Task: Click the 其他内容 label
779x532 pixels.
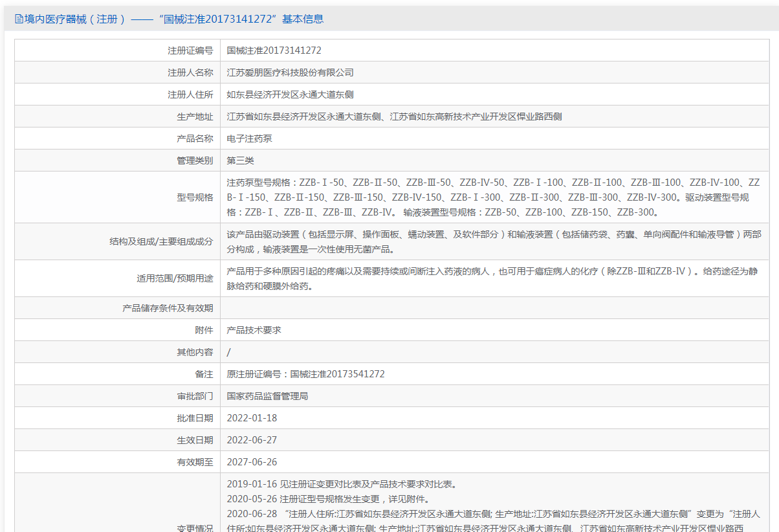Action: (x=195, y=352)
